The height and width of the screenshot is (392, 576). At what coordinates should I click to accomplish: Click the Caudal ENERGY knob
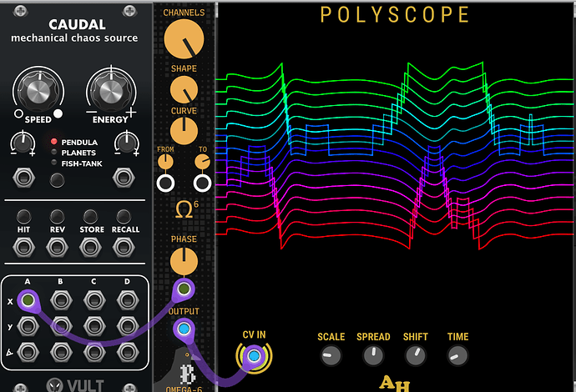111,91
